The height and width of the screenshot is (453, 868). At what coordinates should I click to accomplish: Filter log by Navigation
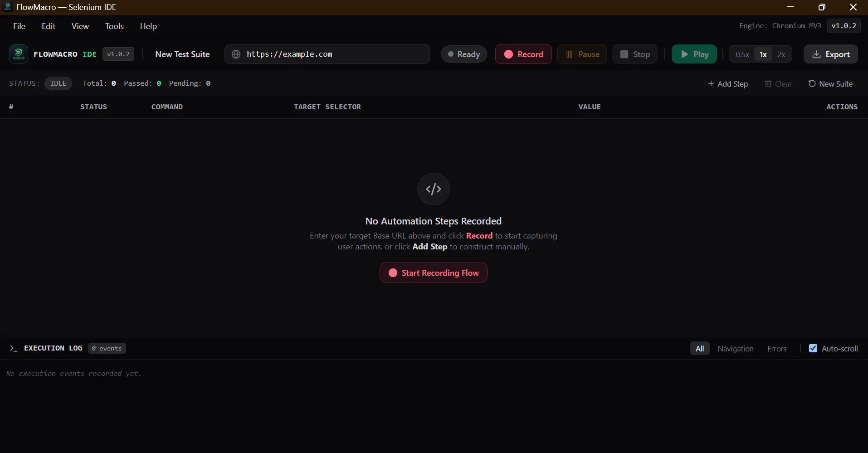coord(736,348)
